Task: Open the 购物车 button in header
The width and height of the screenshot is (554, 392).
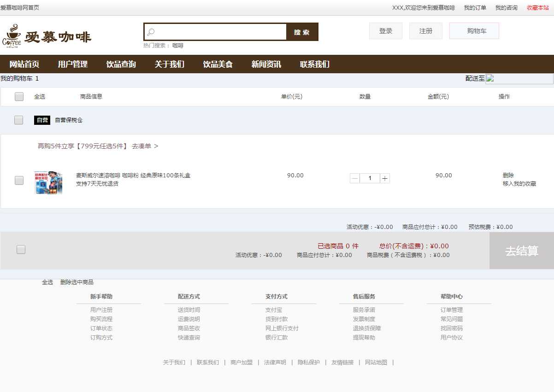Action: point(474,31)
